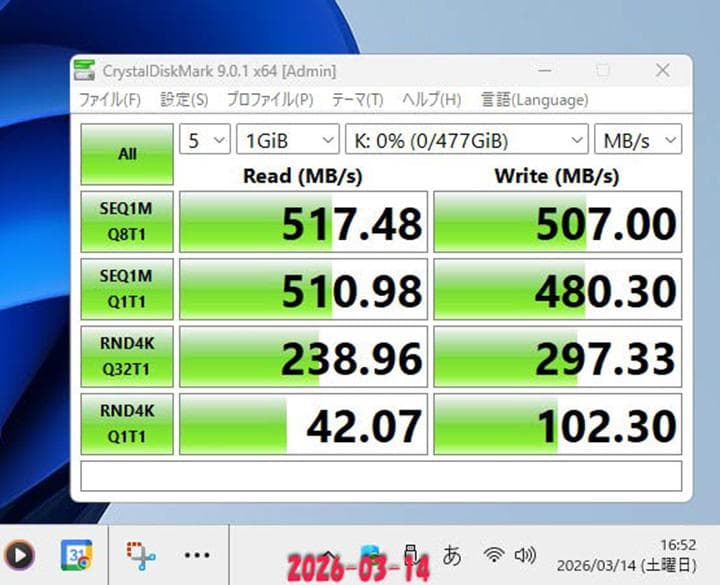Open the drive selector showing K: 0%
This screenshot has height=585, width=720.
click(467, 140)
